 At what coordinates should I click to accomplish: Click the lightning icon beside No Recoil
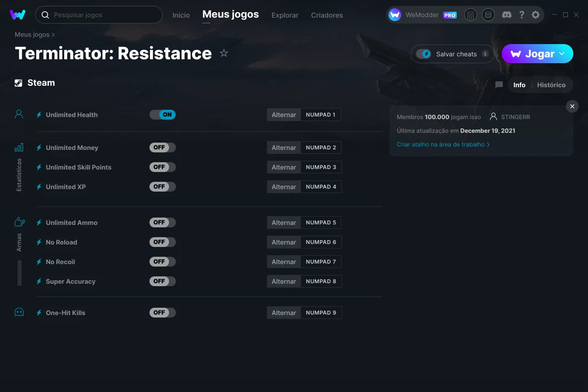coord(39,262)
